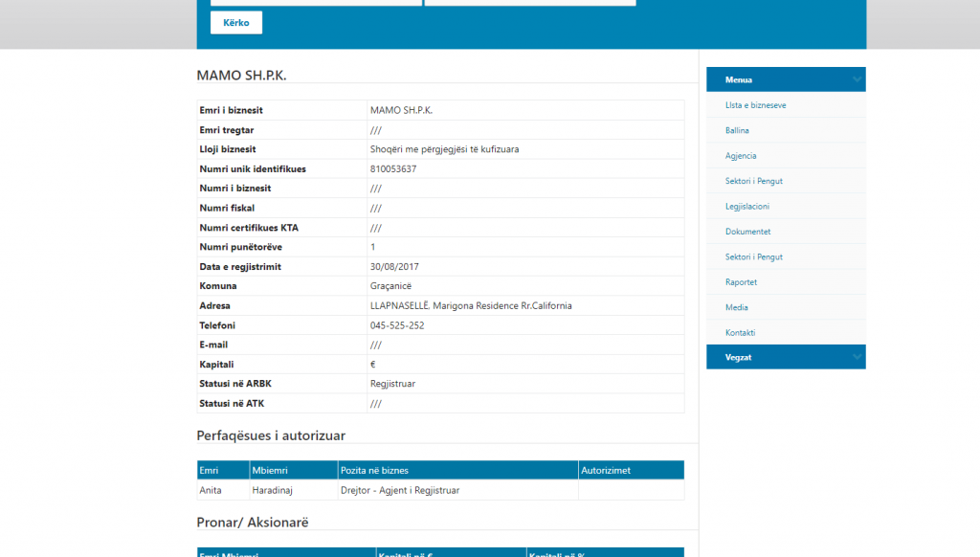Click the Emri tregtar row label
This screenshot has height=557, width=980.
coord(226,130)
